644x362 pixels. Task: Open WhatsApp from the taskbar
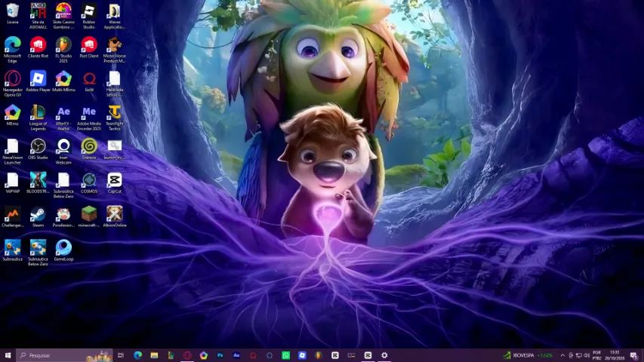286,355
